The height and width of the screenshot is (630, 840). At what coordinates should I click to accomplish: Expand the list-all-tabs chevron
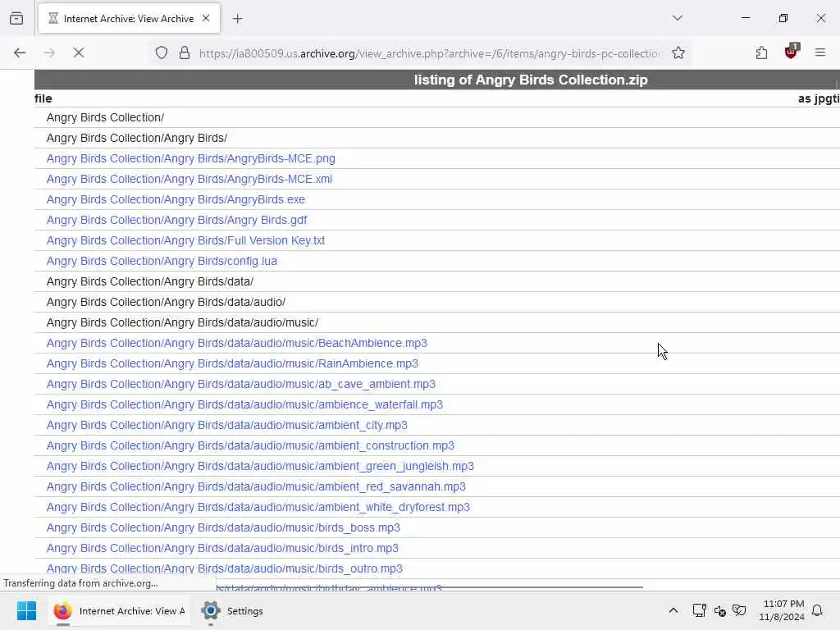tap(677, 18)
